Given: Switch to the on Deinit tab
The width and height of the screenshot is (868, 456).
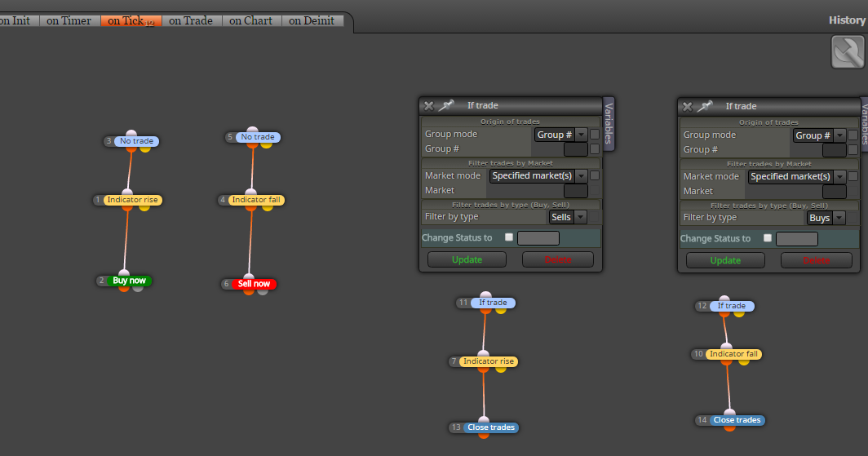Looking at the screenshot, I should pos(312,20).
